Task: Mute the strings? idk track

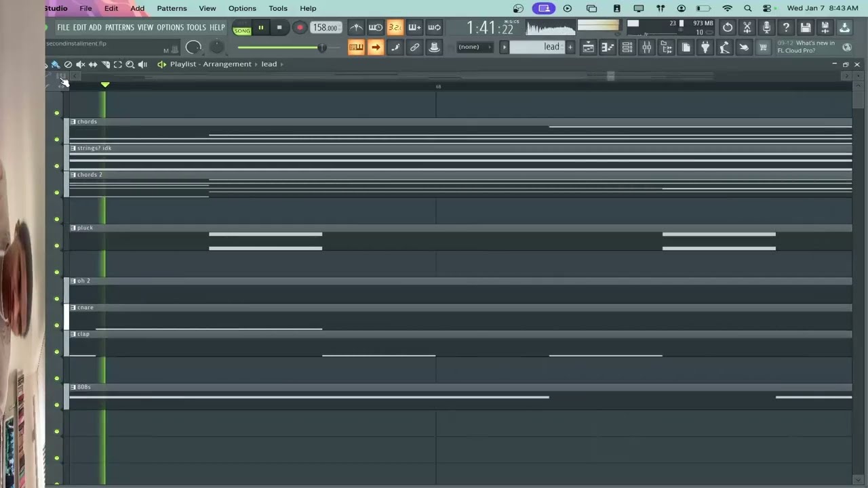Action: (x=57, y=166)
